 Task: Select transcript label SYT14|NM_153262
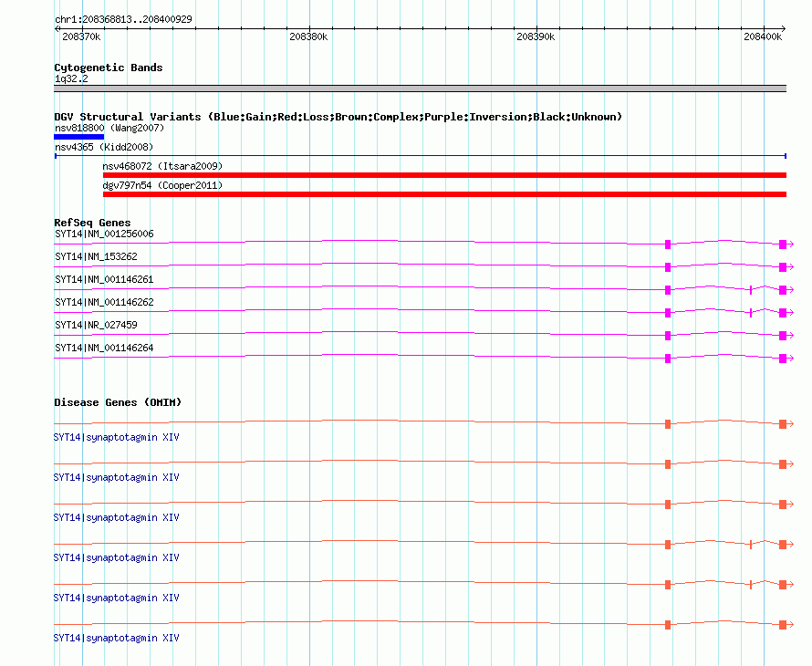[96, 256]
